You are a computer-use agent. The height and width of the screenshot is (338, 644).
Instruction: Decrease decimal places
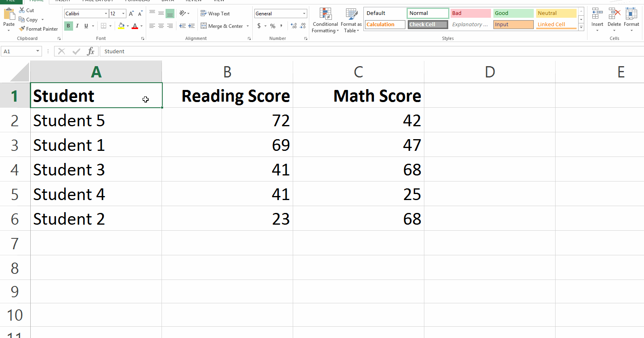pos(303,26)
